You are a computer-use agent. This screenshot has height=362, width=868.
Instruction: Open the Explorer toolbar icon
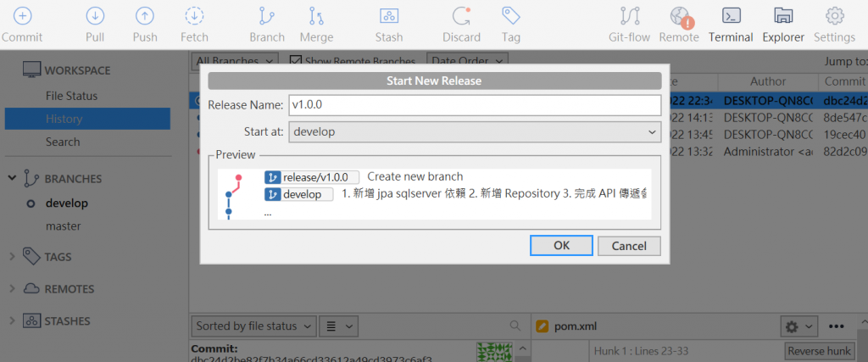pos(782,16)
